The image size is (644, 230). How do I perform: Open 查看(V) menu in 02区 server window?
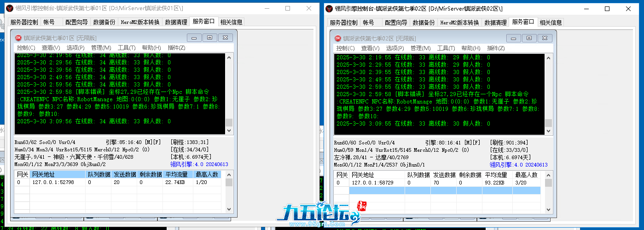click(370, 48)
